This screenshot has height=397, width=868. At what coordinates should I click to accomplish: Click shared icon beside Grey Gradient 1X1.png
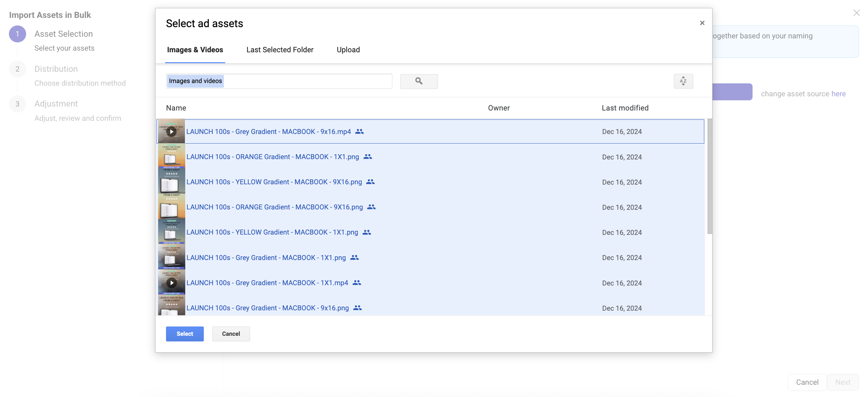(355, 257)
